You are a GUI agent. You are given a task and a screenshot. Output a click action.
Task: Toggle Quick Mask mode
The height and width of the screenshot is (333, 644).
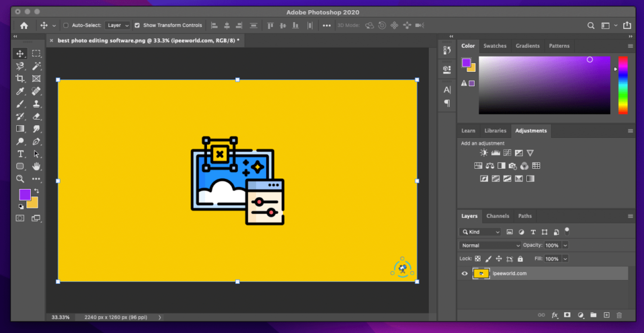pyautogui.click(x=19, y=218)
